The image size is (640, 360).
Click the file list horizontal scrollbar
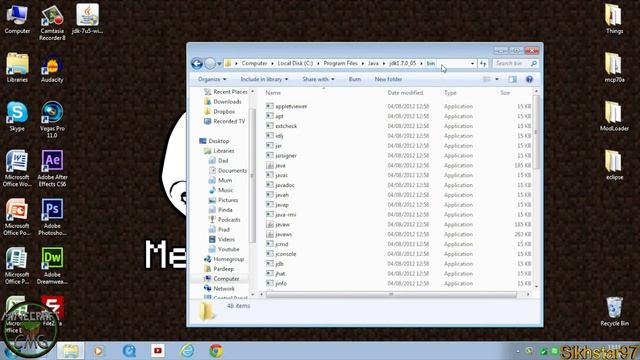tap(391, 294)
